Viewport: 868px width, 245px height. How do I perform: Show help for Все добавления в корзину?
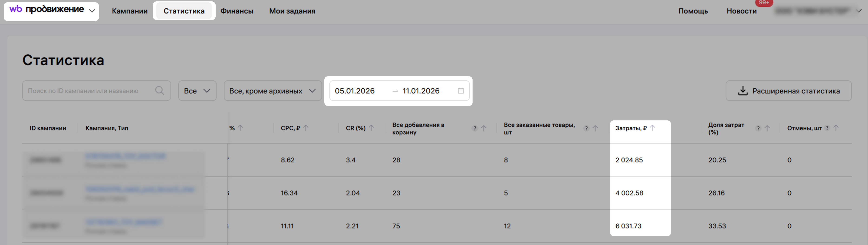475,128
